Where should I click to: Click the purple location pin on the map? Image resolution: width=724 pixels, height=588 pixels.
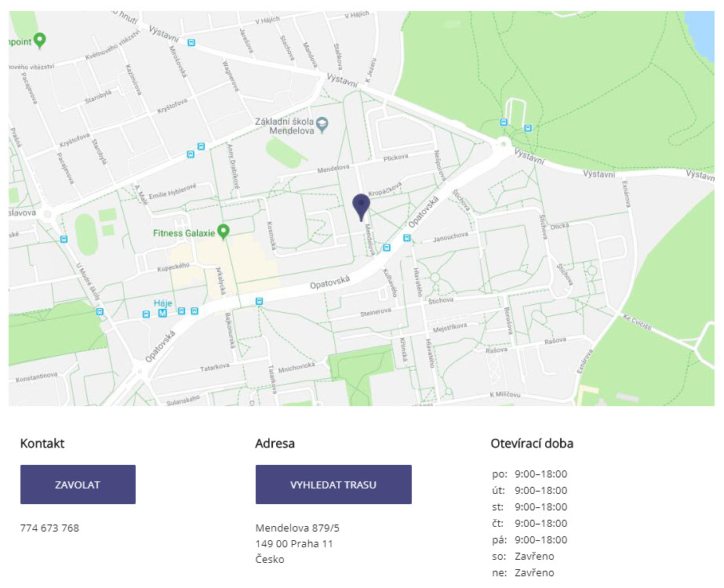tap(361, 205)
